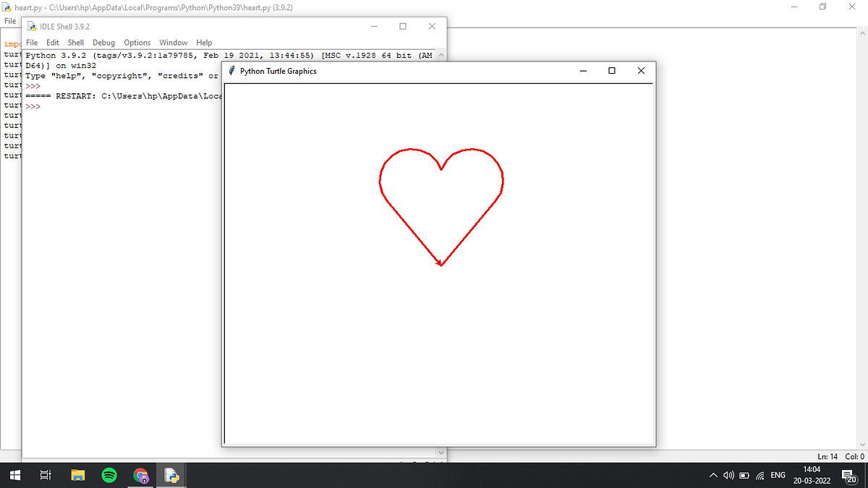Open Task View on the taskbar
Image resolution: width=868 pixels, height=488 pixels.
pyautogui.click(x=45, y=475)
